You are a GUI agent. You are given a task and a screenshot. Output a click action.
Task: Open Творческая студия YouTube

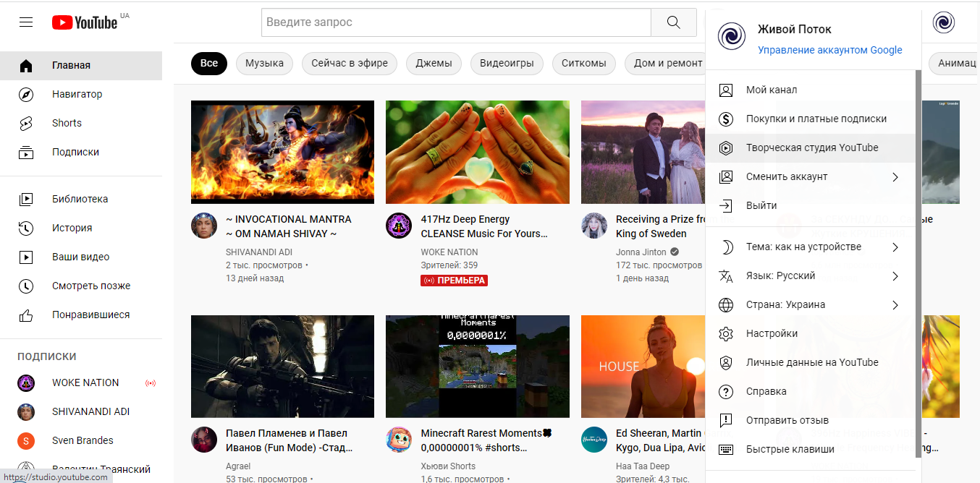pyautogui.click(x=811, y=148)
